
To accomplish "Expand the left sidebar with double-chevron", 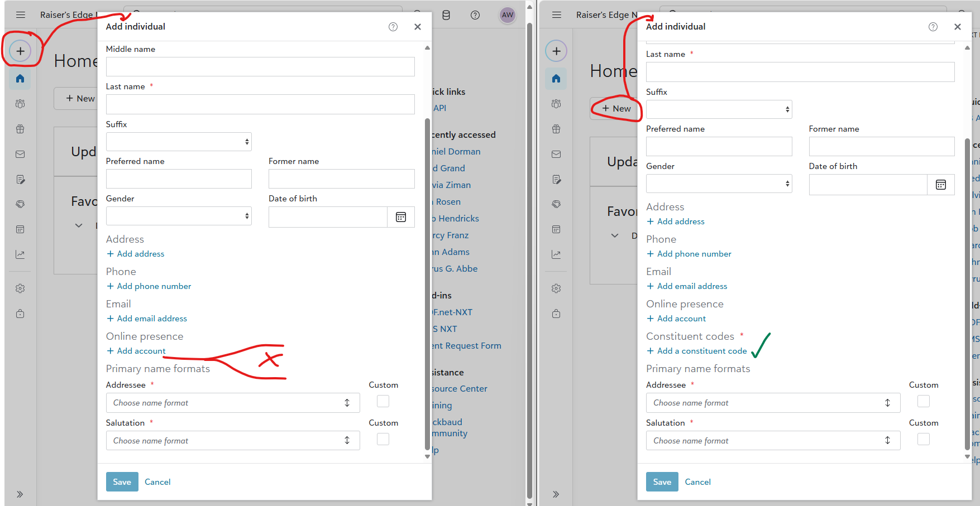I will point(20,494).
